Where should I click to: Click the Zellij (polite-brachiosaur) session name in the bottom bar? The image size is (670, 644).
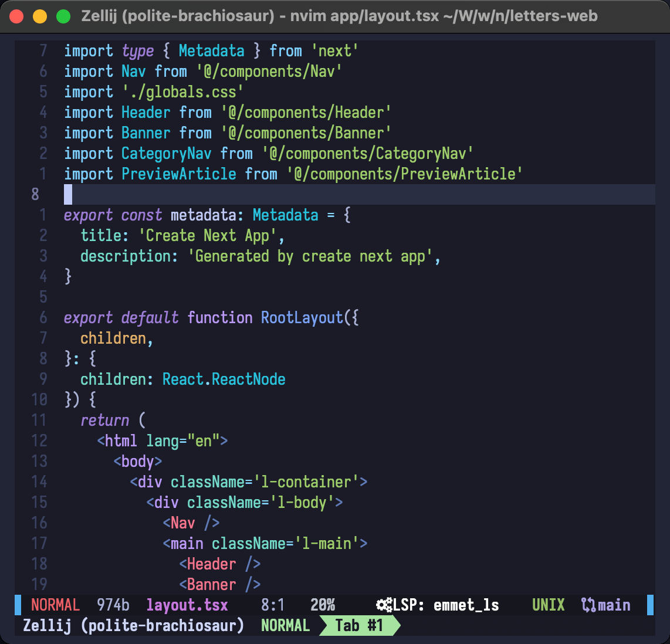[133, 625]
